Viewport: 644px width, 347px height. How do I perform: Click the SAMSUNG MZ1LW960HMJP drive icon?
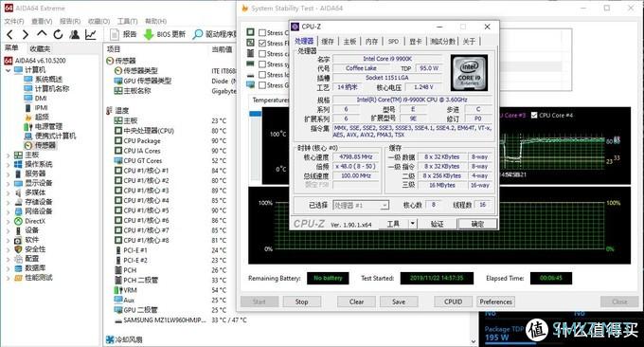point(118,320)
